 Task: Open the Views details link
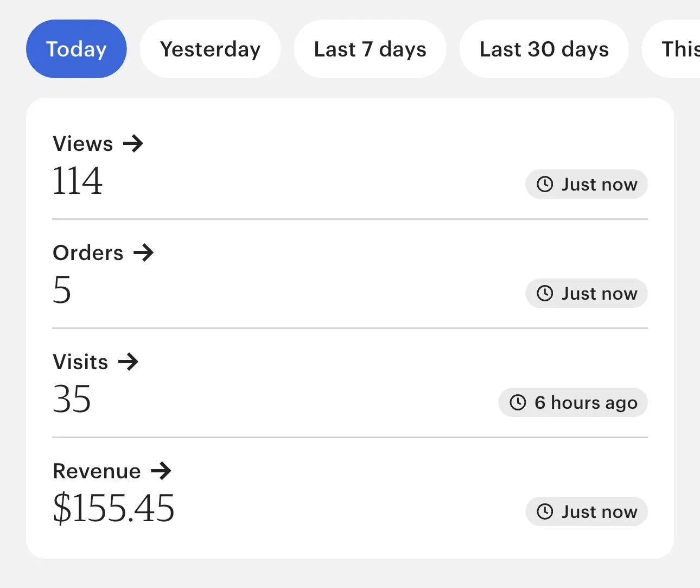pyautogui.click(x=83, y=144)
